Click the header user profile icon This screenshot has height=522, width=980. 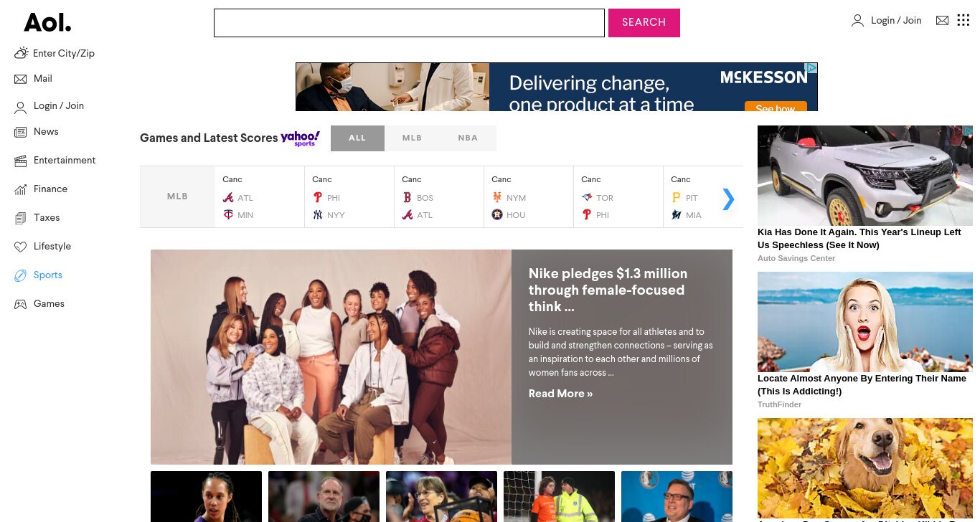[857, 21]
